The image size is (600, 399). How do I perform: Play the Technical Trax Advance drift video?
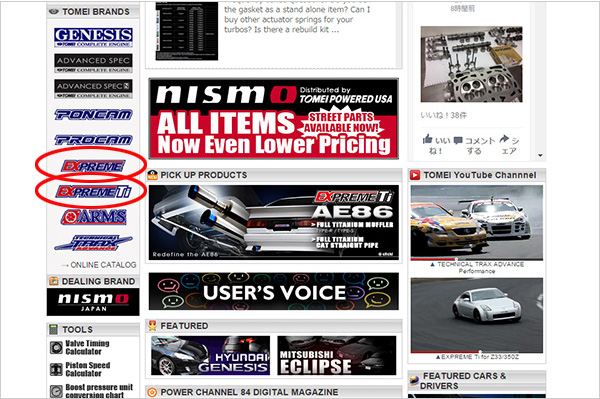point(477,223)
